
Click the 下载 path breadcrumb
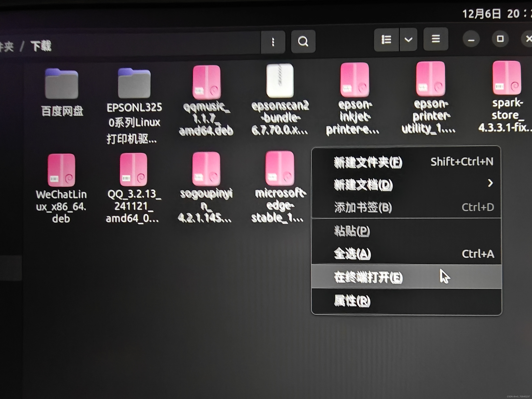(41, 46)
